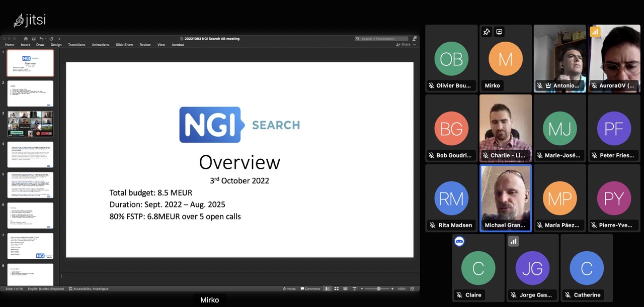The width and height of the screenshot is (644, 307).
Task: Select slide 1 thumbnail
Action: 30,63
